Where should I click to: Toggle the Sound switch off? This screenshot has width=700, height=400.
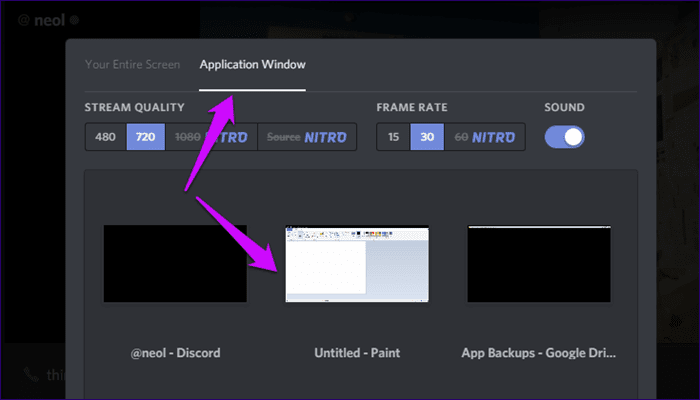pos(564,137)
